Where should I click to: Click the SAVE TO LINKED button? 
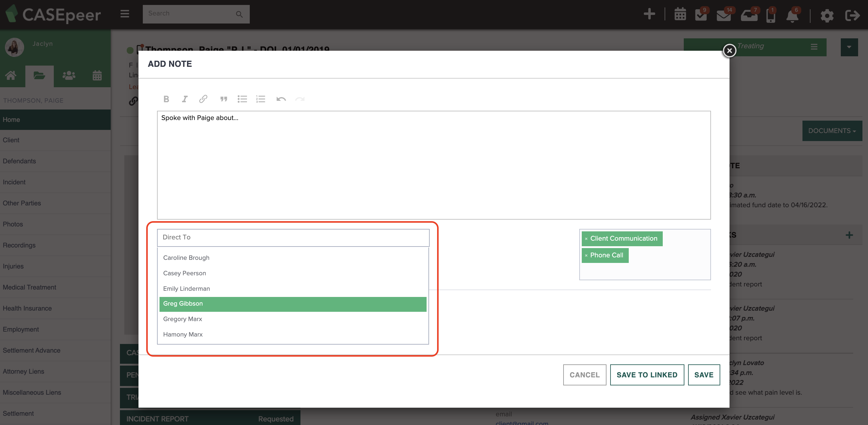[647, 375]
